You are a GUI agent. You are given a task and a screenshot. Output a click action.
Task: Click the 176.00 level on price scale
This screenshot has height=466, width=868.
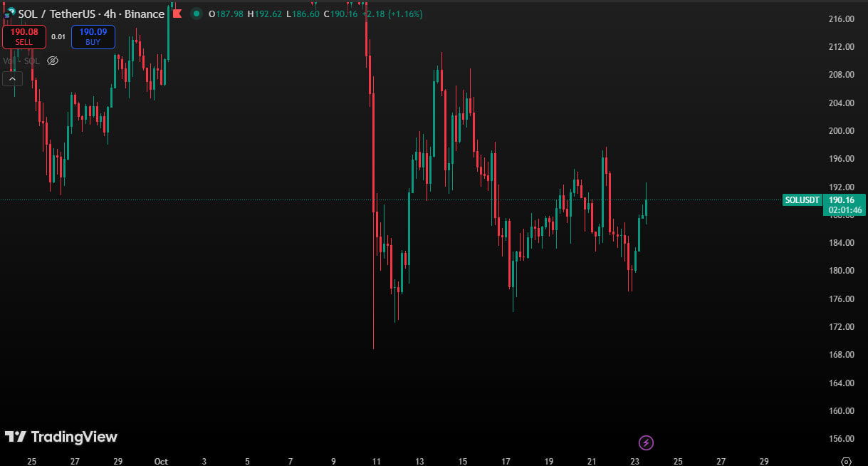(x=842, y=299)
